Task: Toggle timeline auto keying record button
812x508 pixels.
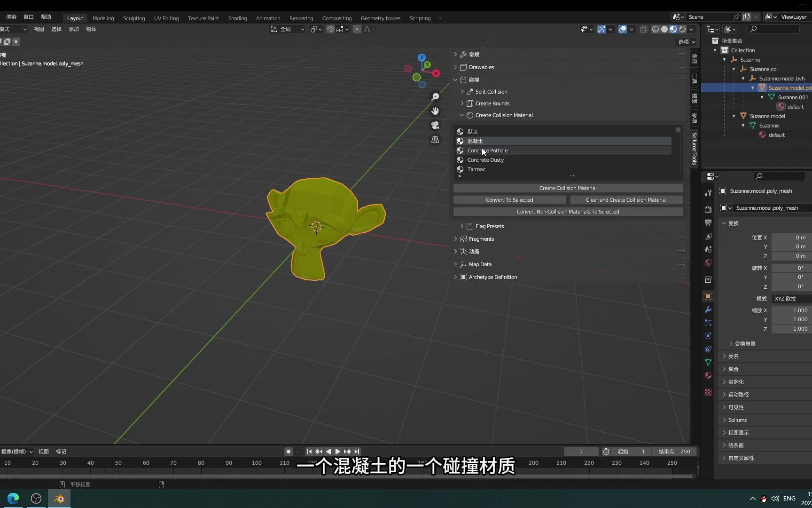Action: 289,452
